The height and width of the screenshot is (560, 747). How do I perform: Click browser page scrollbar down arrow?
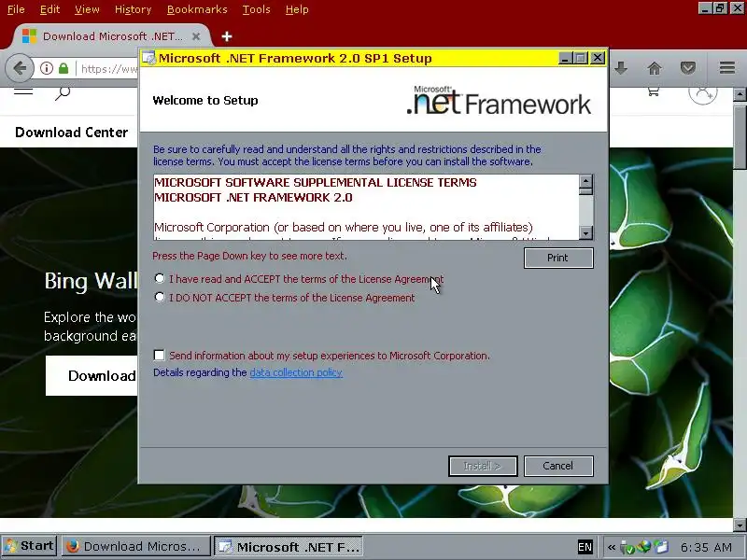(x=740, y=525)
